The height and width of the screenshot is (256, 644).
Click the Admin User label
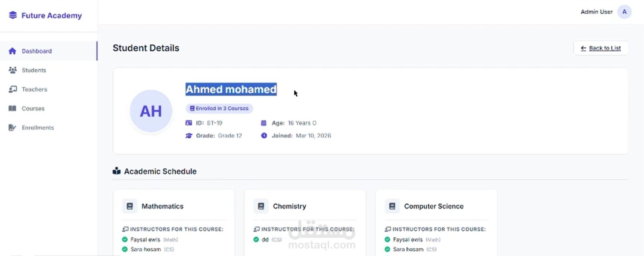click(x=597, y=12)
